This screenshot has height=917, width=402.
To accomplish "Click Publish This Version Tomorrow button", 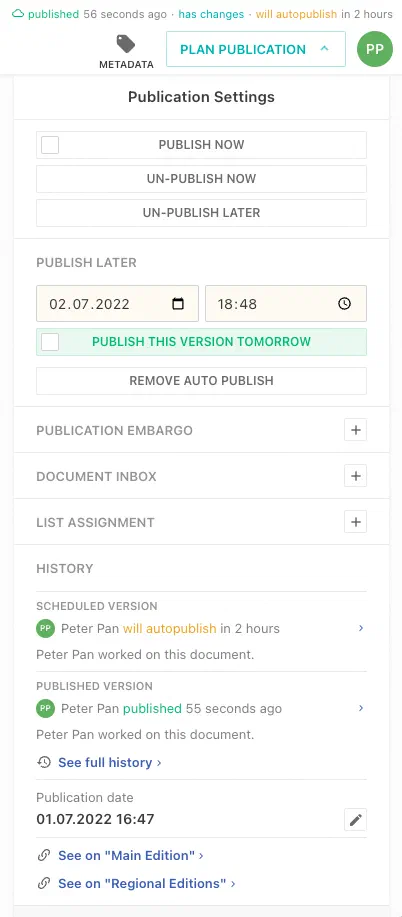I will tap(201, 342).
